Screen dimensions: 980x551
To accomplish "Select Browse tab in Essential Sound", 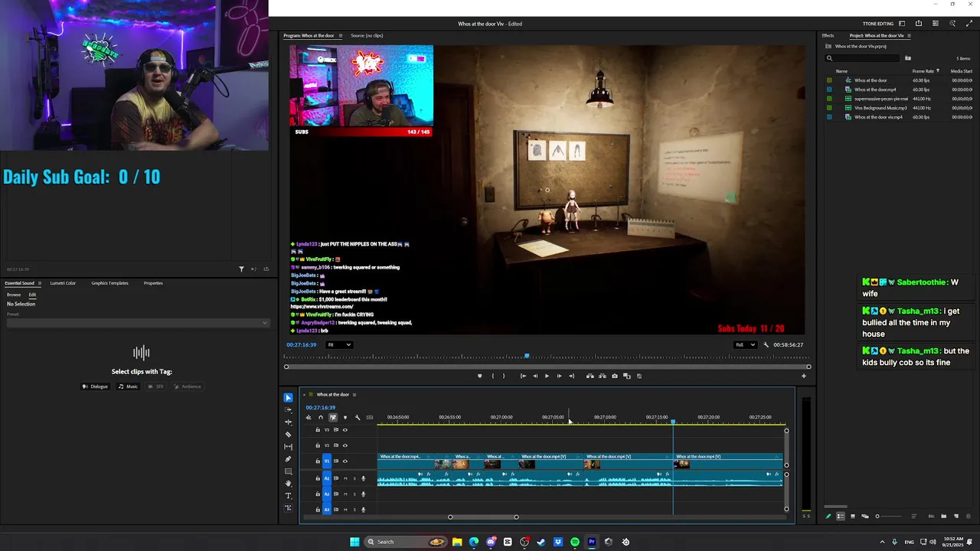I will tap(14, 295).
